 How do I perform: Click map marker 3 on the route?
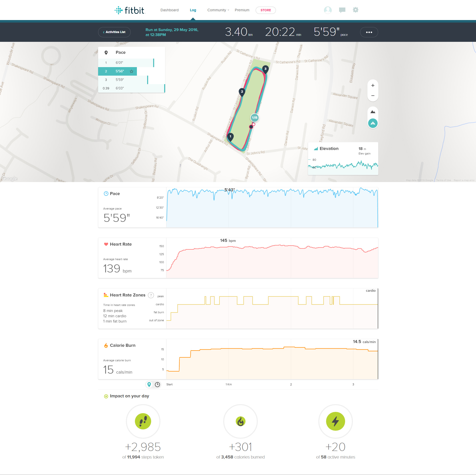tap(265, 69)
